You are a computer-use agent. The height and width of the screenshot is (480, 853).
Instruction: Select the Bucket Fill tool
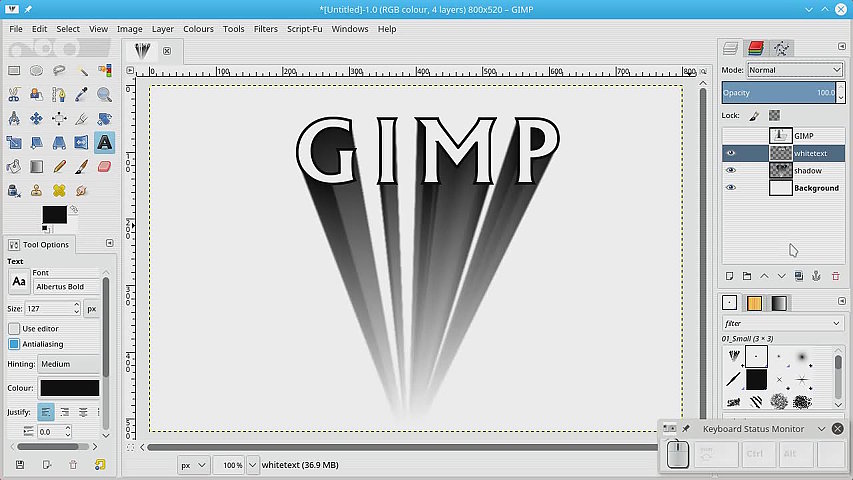pos(14,167)
